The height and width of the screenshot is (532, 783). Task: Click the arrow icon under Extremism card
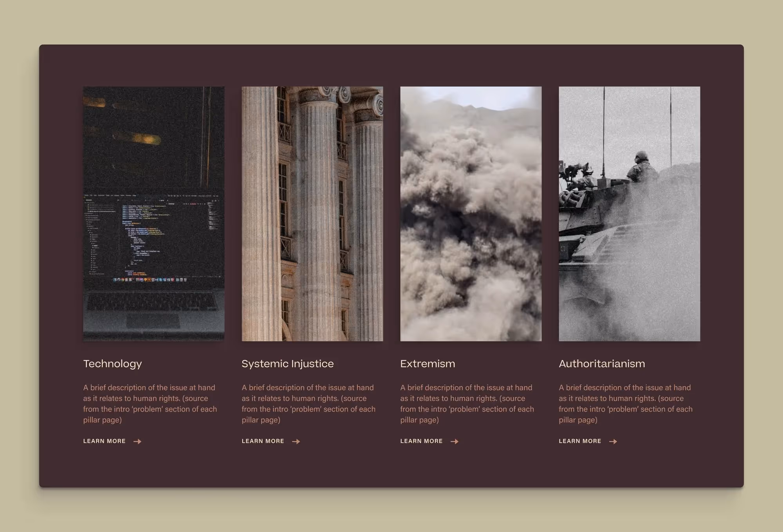[454, 441]
